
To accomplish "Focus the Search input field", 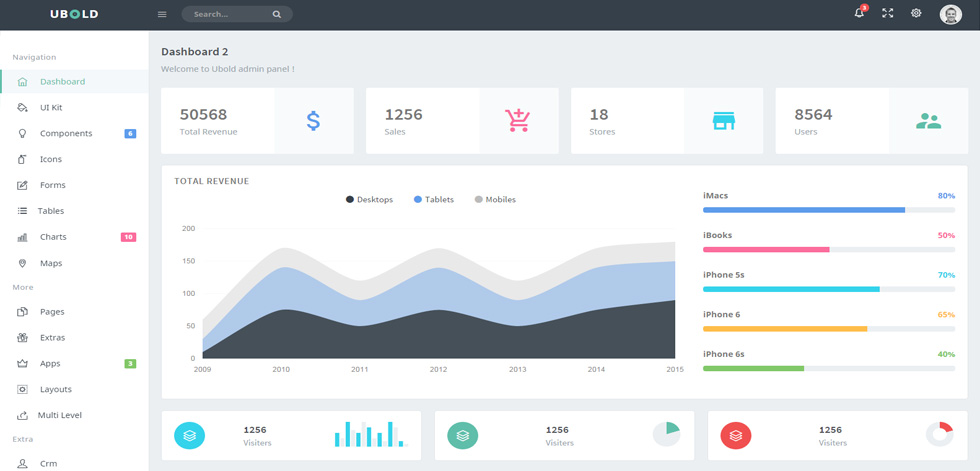I will click(x=237, y=14).
